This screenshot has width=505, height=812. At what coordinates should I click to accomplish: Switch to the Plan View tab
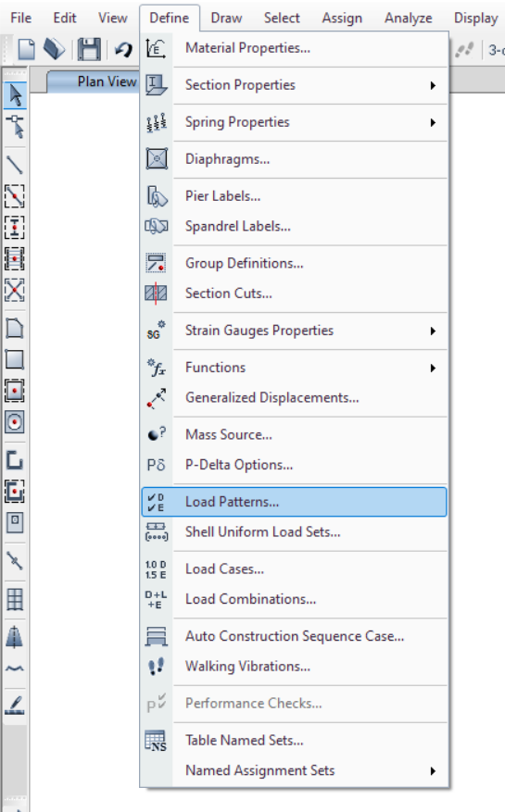coord(107,81)
